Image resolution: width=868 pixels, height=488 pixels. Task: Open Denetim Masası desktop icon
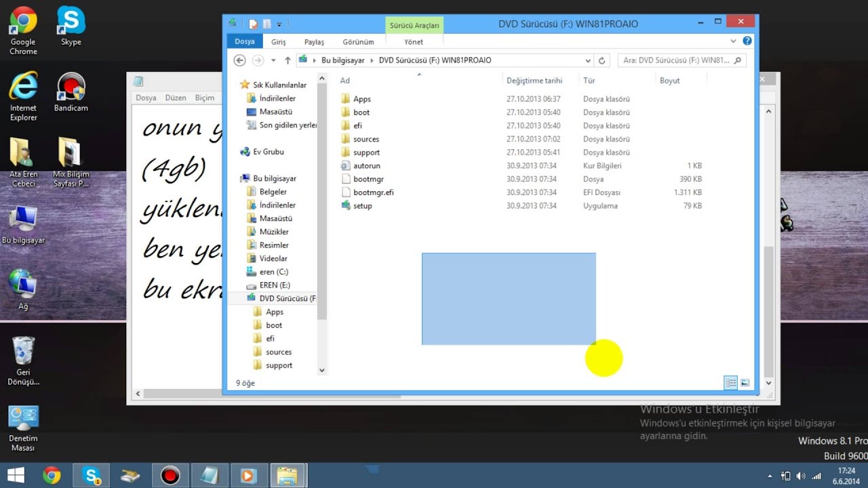point(23,429)
